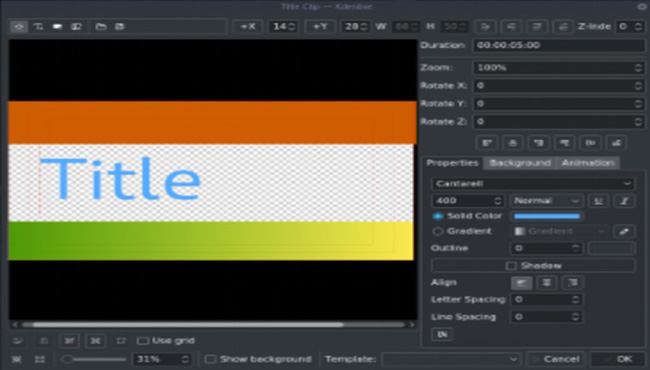Screen dimensions: 650x370
Task: Click the Y position value field showing 28
Action: [355, 27]
